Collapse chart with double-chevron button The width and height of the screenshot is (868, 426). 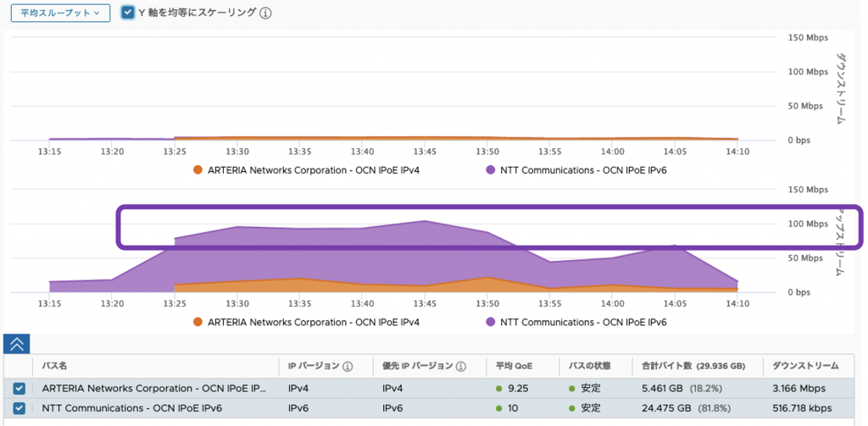click(17, 344)
